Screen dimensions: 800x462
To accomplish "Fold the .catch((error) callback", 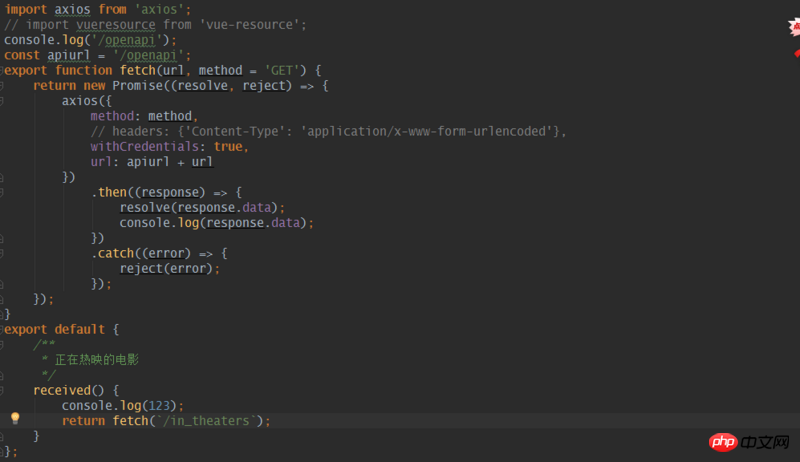I will 2,253.
